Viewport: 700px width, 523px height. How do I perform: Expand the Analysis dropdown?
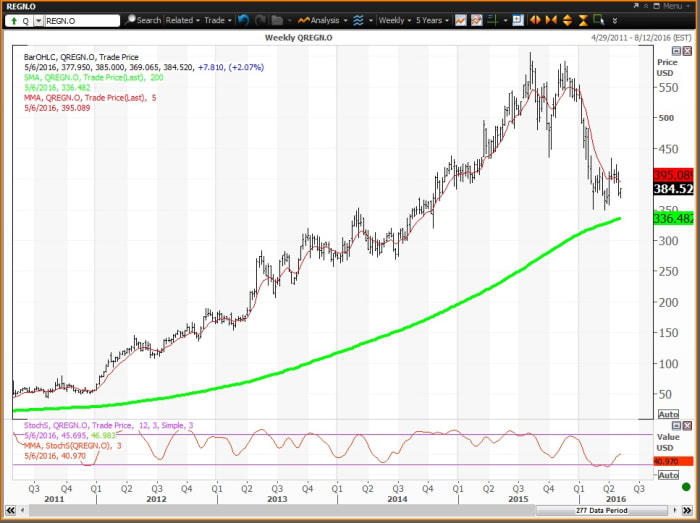coord(326,20)
